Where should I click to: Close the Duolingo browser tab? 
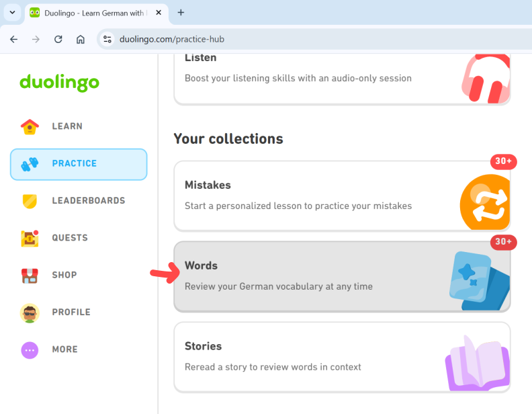tap(159, 13)
